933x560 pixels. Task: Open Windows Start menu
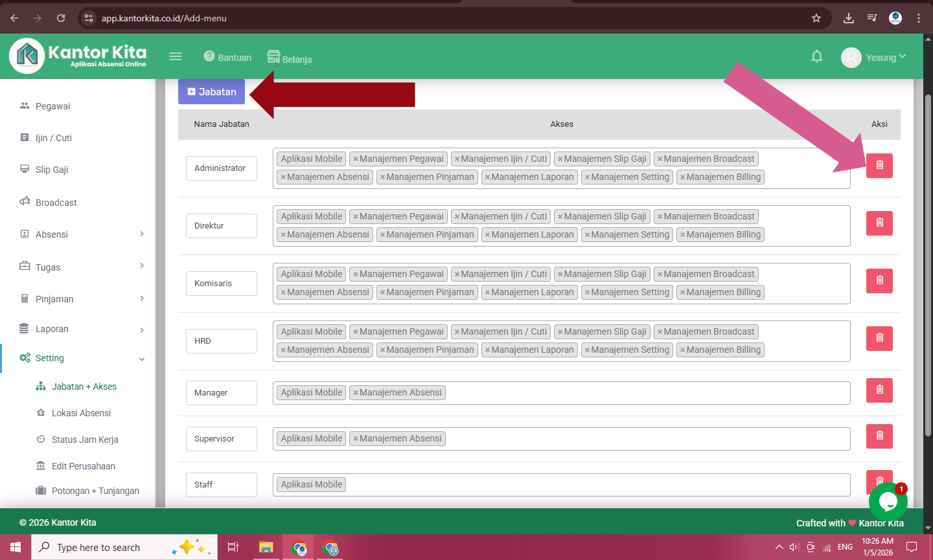click(16, 547)
